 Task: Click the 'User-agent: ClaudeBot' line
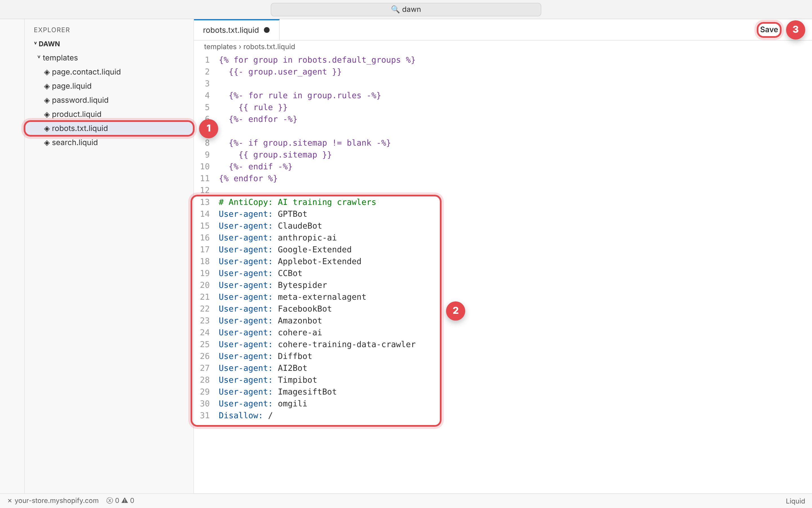tap(270, 226)
